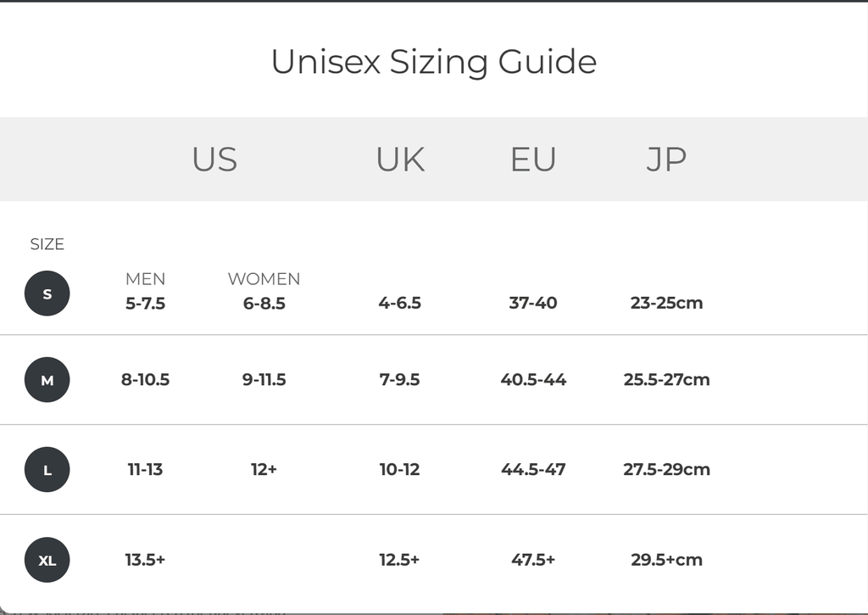Click the SIZE label
This screenshot has width=868, height=615.
[x=47, y=244]
